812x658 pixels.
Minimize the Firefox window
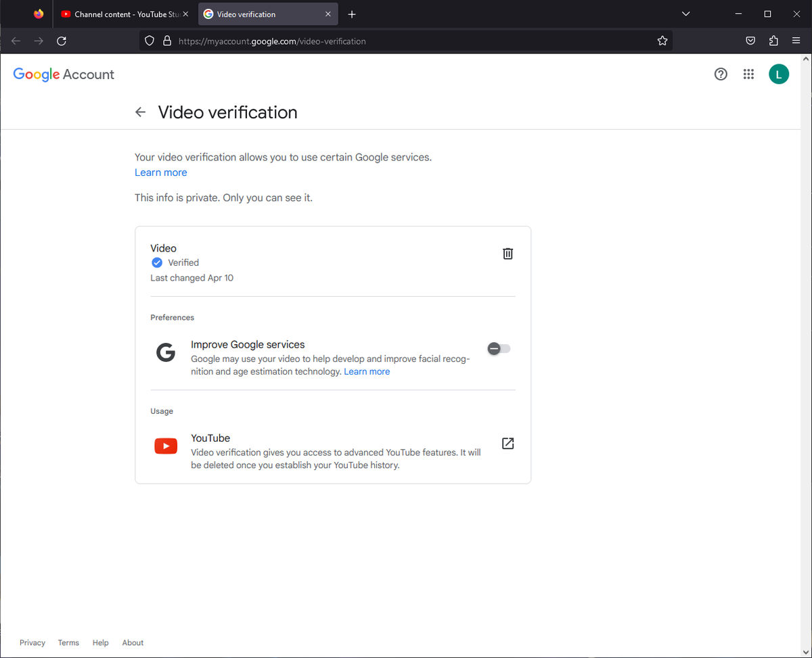[737, 14]
